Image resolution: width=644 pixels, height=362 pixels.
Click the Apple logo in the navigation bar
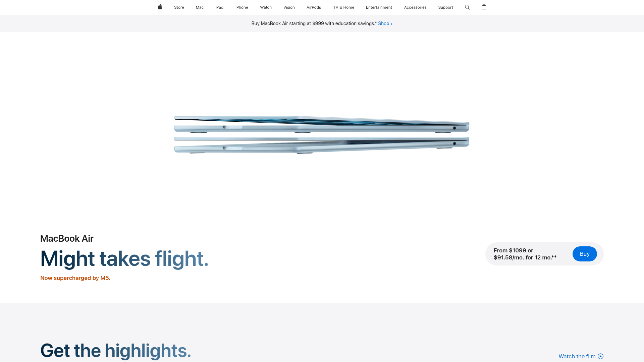[160, 7]
